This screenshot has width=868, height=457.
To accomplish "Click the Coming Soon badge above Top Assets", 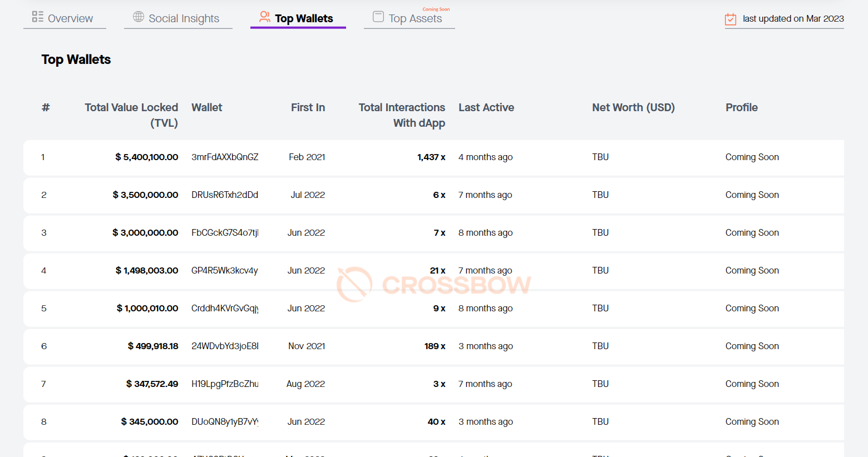I will (x=437, y=9).
